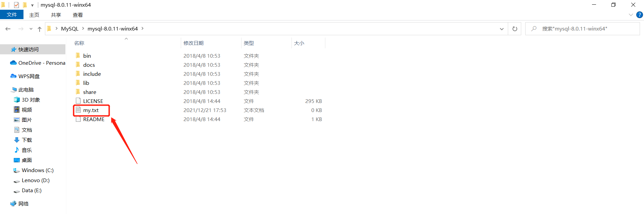Click the 2021/12/21 17:53 date cell

[x=205, y=110]
